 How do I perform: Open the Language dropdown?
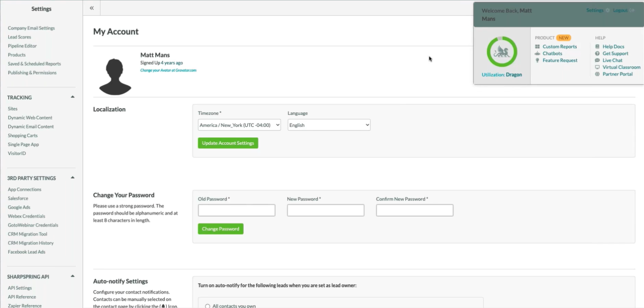coord(329,125)
